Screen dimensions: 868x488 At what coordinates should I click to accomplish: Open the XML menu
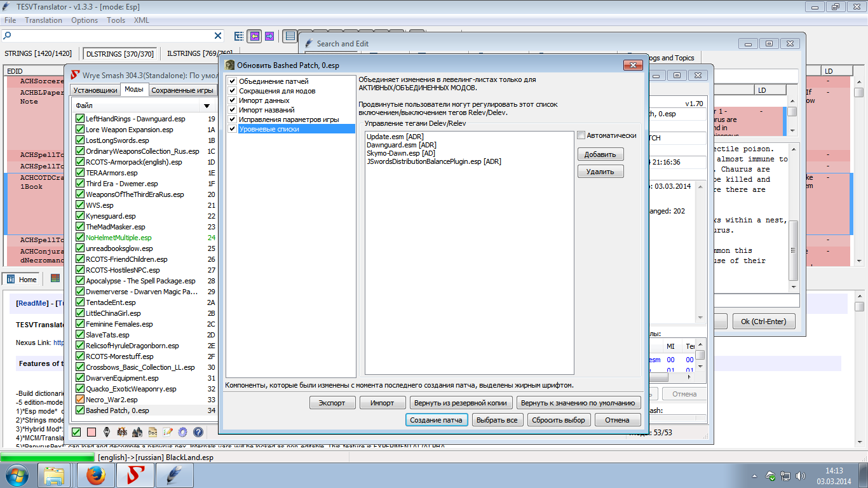point(142,20)
